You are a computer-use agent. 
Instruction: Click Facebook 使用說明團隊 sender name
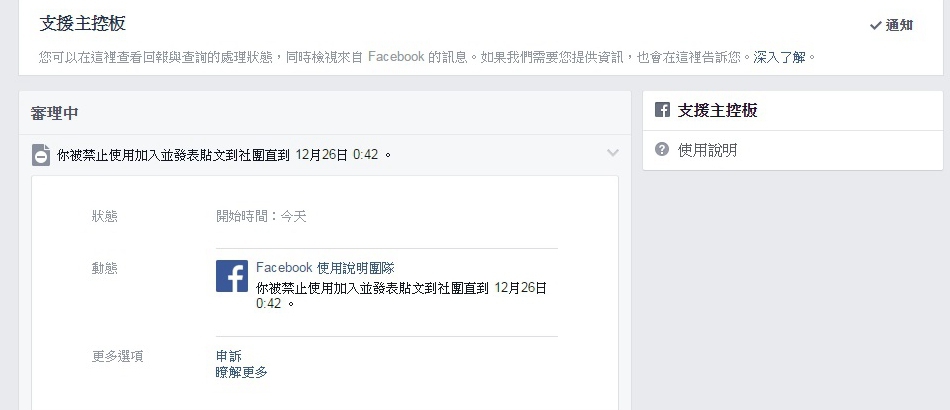click(325, 268)
